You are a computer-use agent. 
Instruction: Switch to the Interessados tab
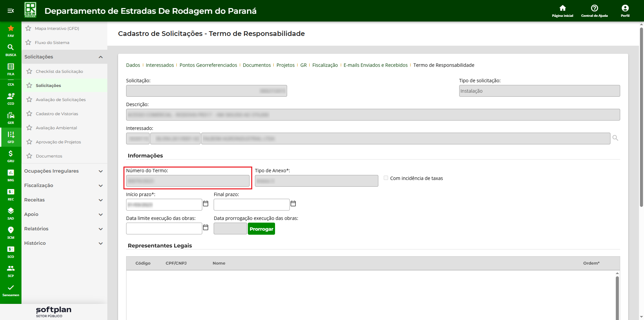click(x=160, y=65)
